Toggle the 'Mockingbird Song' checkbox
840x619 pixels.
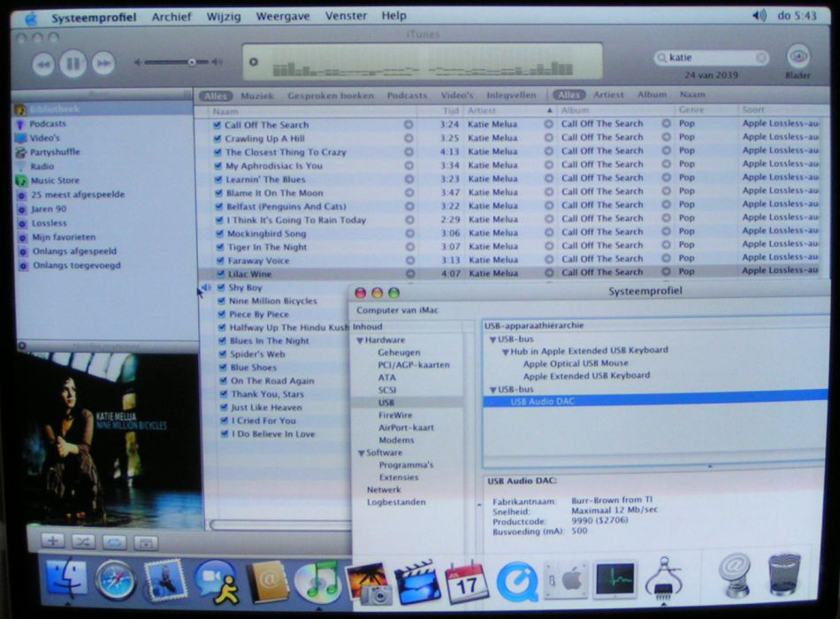(x=219, y=233)
